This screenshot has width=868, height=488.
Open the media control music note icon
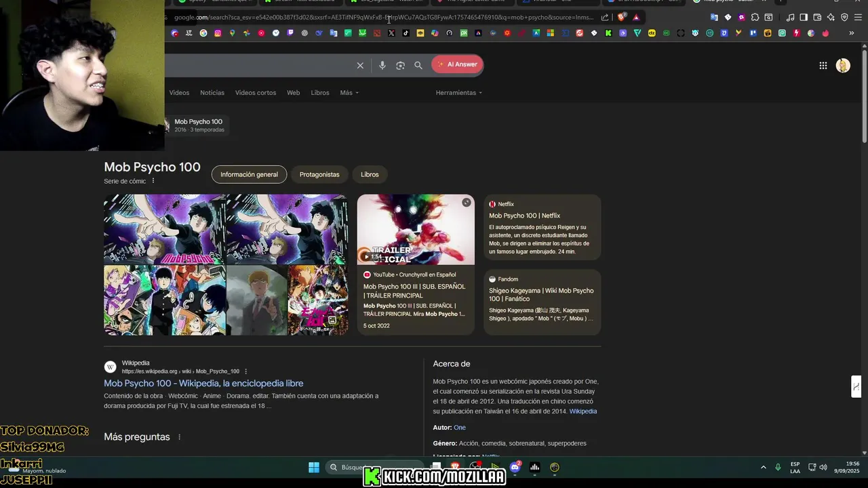790,18
